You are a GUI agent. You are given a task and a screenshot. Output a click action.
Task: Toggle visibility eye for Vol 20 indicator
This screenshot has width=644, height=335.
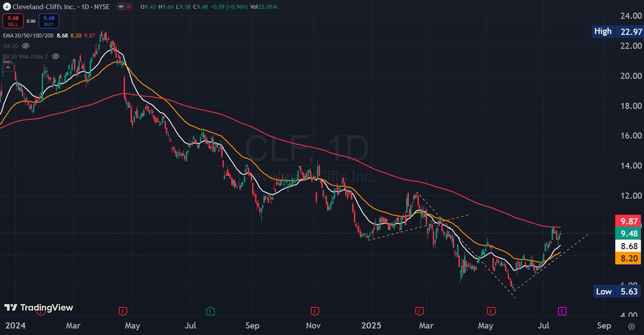[25, 46]
